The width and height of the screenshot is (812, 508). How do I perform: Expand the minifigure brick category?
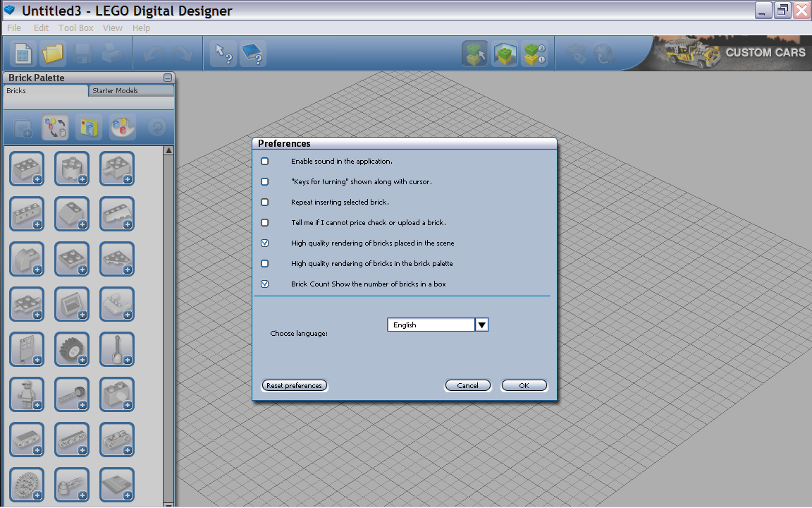click(27, 394)
